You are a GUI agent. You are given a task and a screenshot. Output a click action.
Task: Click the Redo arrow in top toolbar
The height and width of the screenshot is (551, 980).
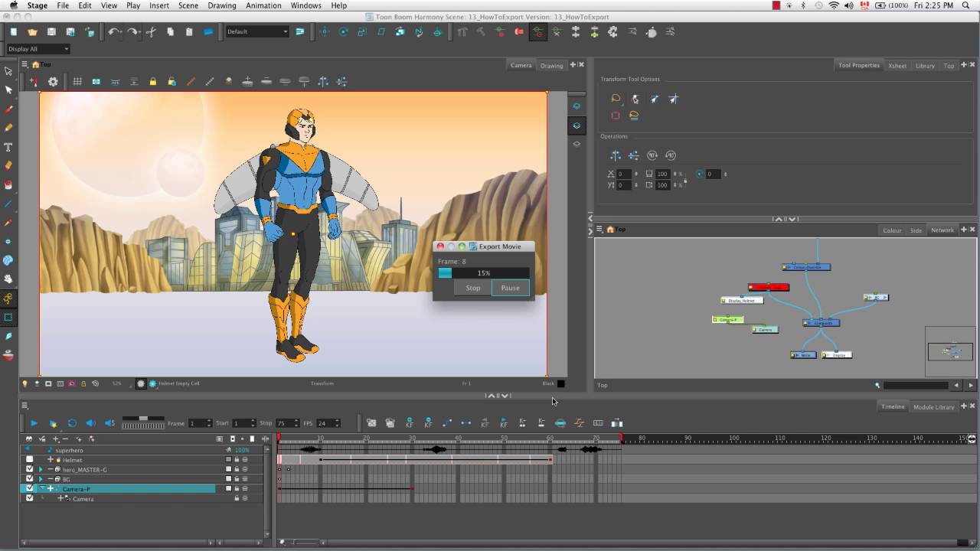132,32
